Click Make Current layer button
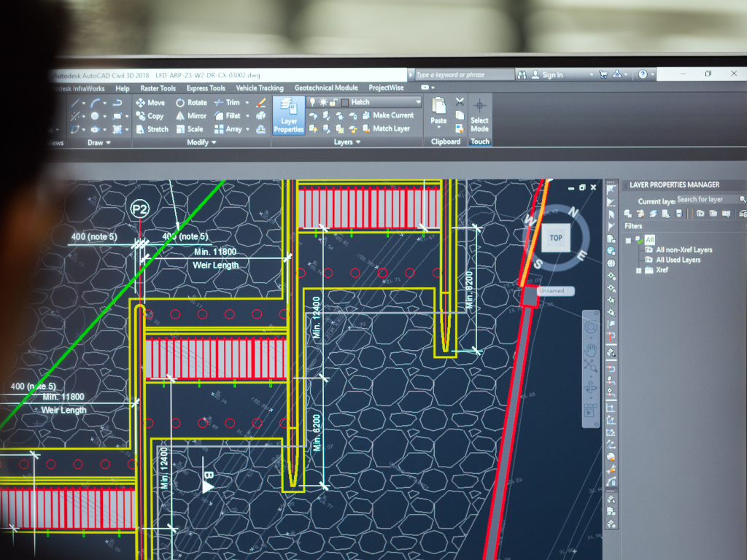Viewport: 747px width, 560px height. click(x=392, y=115)
